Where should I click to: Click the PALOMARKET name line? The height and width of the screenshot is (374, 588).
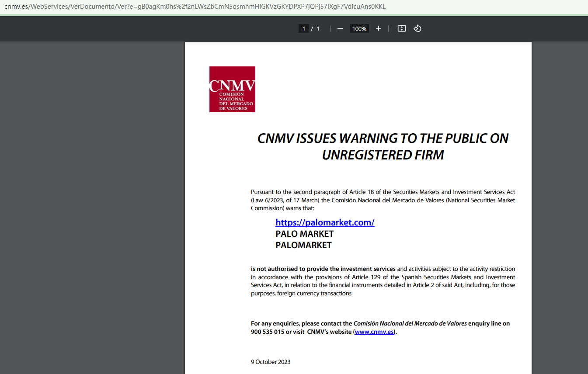click(x=303, y=245)
